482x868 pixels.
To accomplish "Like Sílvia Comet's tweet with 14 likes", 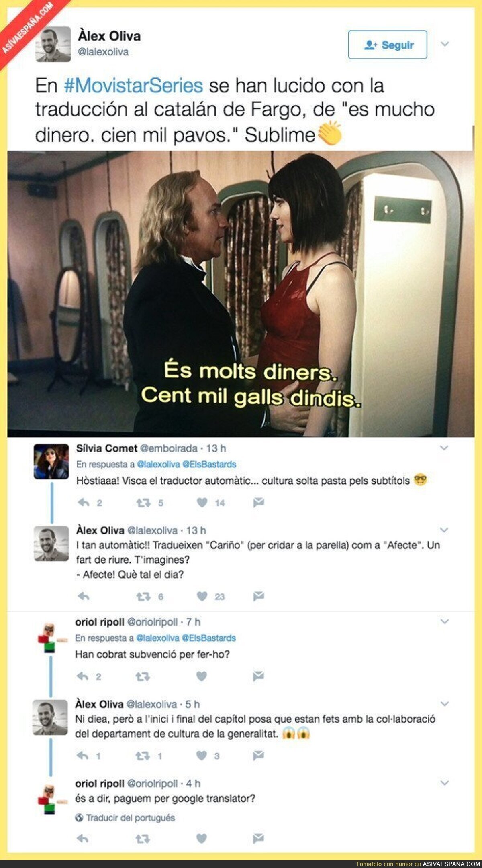I will pos(202,502).
